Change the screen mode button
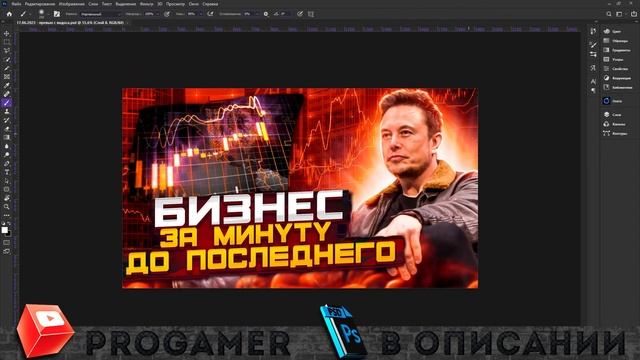Image resolution: width=640 pixels, height=360 pixels. pyautogui.click(x=7, y=251)
